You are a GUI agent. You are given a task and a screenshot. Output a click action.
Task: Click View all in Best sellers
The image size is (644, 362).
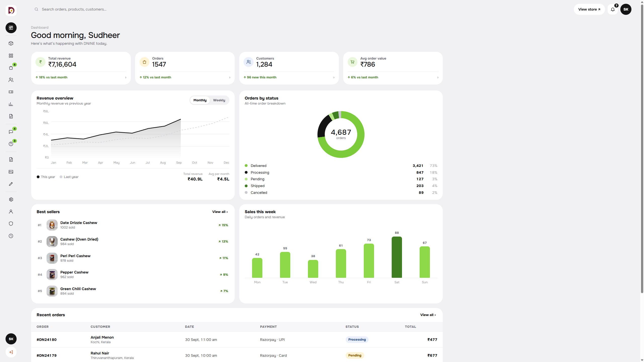pyautogui.click(x=220, y=212)
